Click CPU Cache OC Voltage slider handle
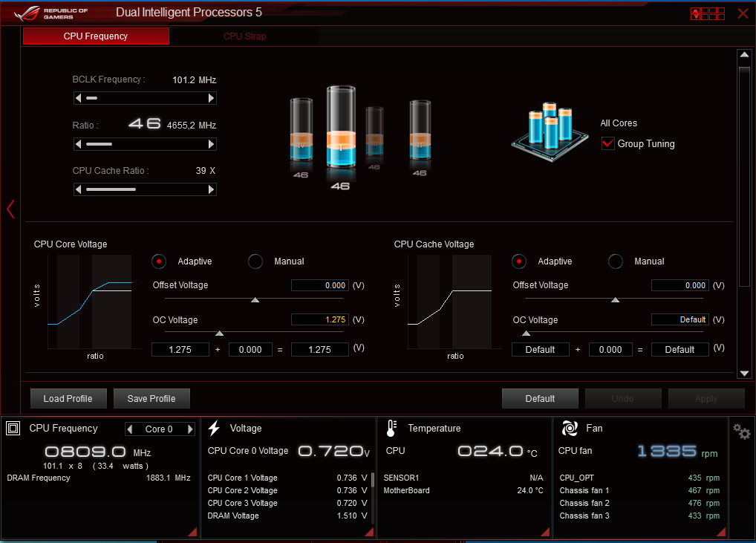Viewport: 756px width, 543px height. pyautogui.click(x=526, y=334)
